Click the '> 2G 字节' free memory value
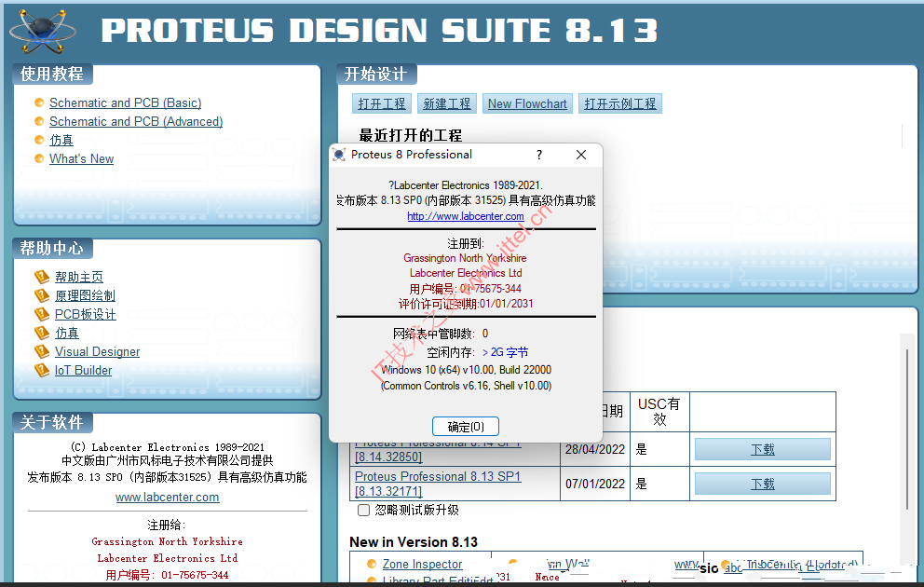The image size is (924, 587). point(505,352)
